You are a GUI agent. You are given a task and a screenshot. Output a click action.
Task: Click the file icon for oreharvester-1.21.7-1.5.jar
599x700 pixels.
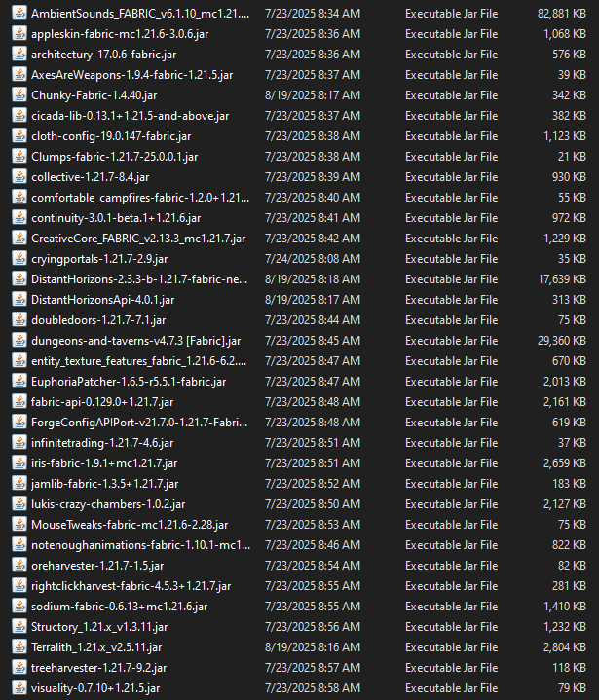pyautogui.click(x=19, y=566)
